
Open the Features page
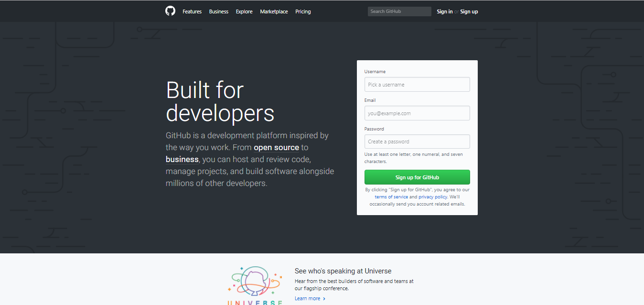[x=192, y=11]
